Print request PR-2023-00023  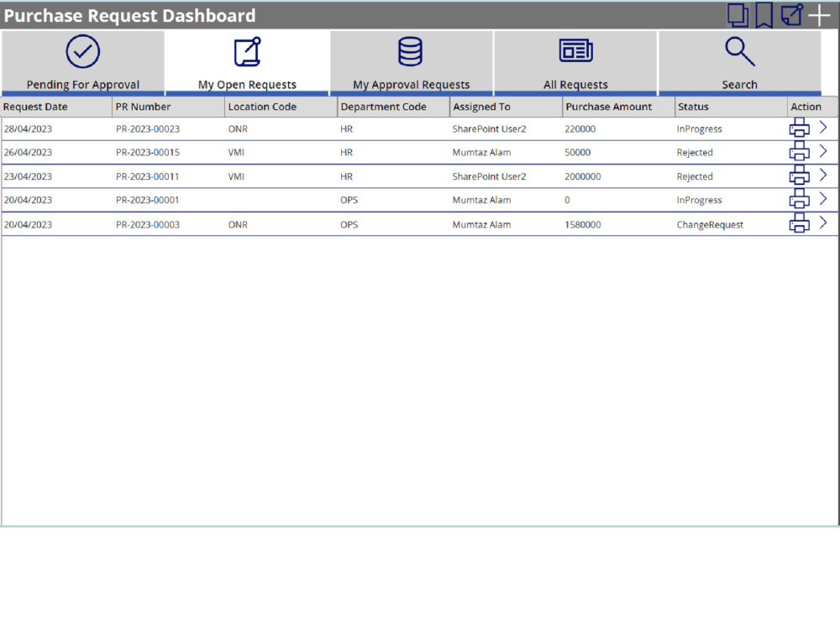click(800, 128)
